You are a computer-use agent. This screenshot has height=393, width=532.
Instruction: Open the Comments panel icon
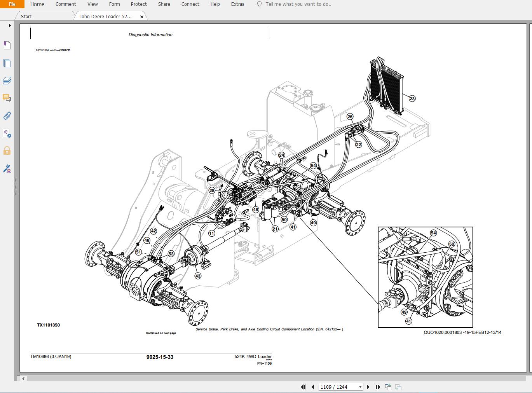pyautogui.click(x=7, y=98)
